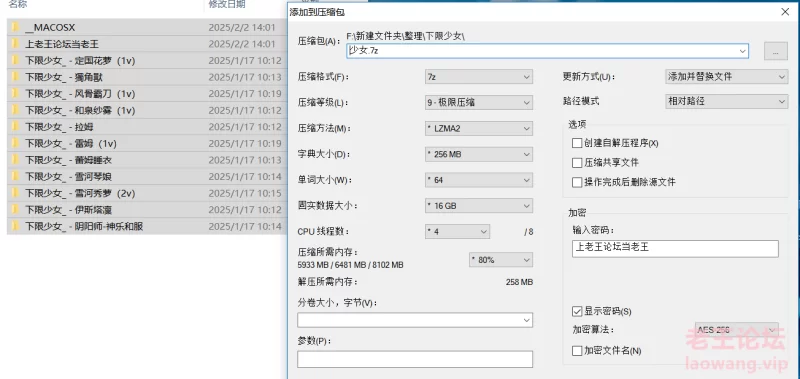Uncheck the 显示密码(S) checkbox

pos(577,311)
